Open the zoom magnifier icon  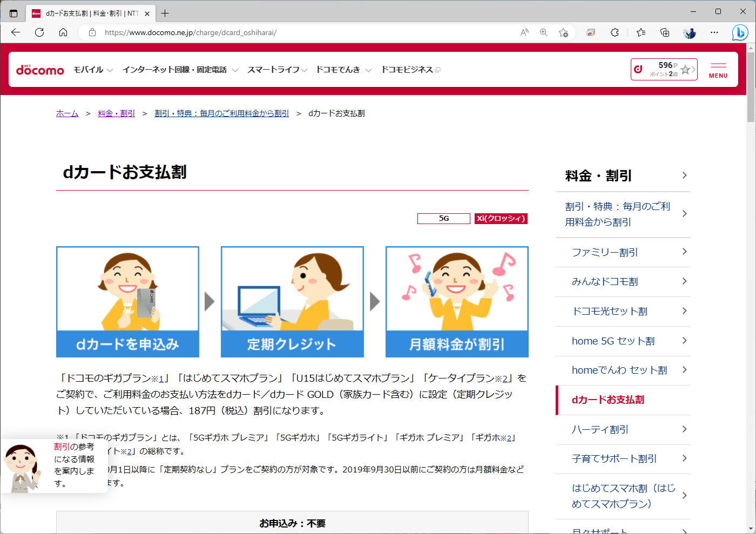[x=544, y=32]
